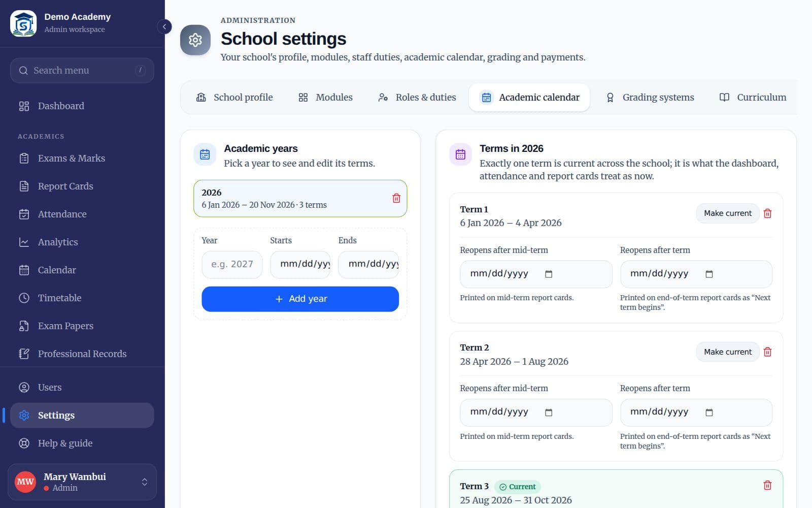Image resolution: width=812 pixels, height=508 pixels.
Task: Open calendar picker for Term 2 mid-term reopening
Action: tap(549, 412)
